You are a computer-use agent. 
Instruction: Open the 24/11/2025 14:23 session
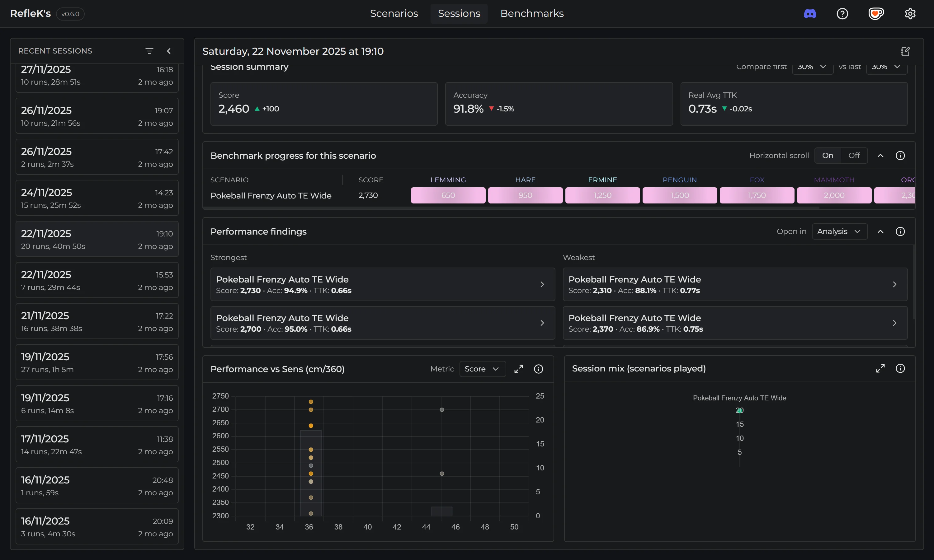(97, 198)
